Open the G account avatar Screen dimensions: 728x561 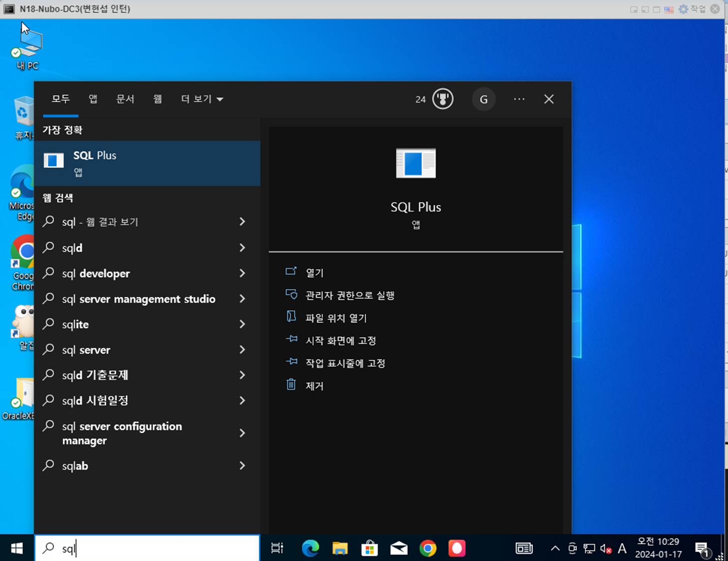tap(484, 99)
